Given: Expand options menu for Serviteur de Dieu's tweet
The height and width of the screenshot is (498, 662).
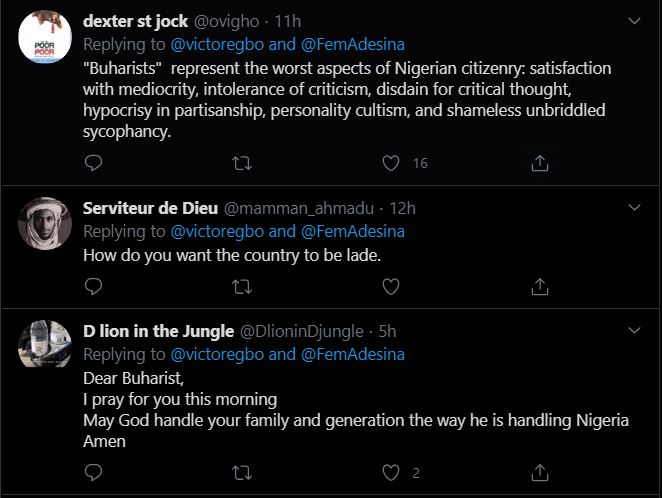Looking at the screenshot, I should pos(632,207).
